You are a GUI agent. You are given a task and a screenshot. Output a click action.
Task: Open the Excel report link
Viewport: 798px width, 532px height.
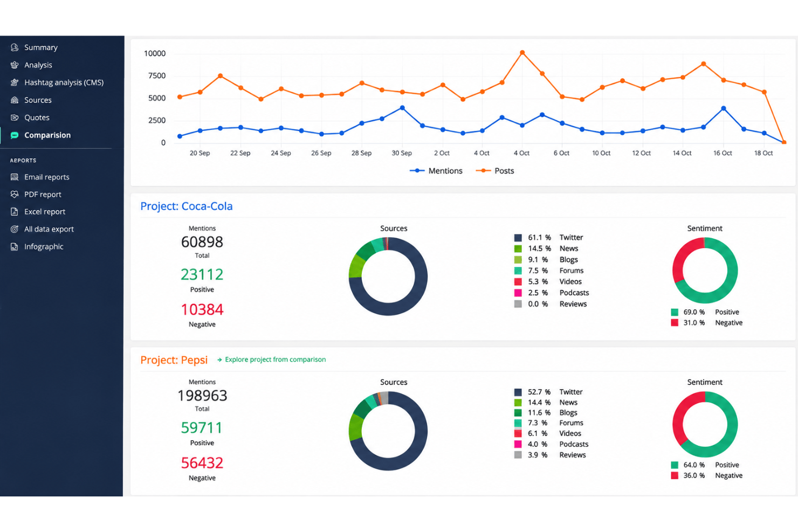[x=45, y=212]
